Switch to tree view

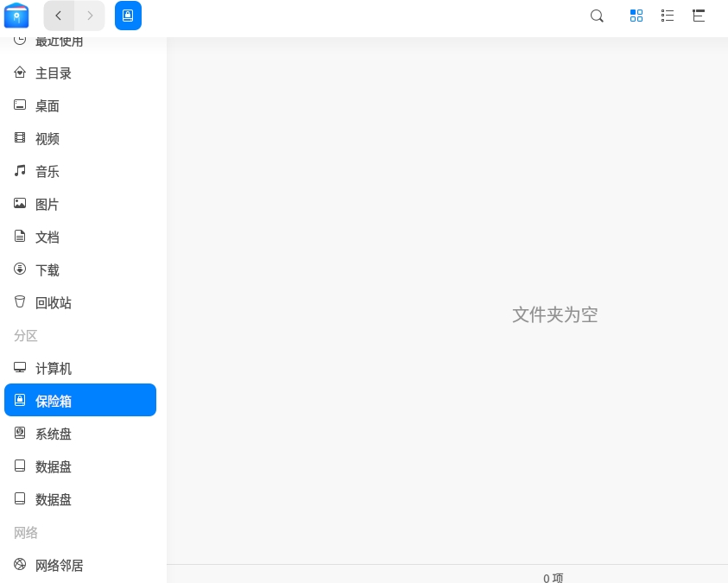coord(699,16)
